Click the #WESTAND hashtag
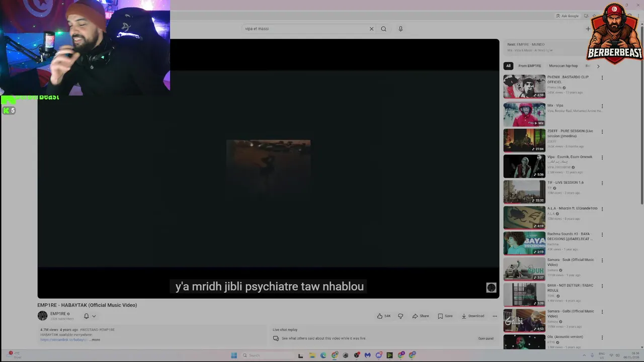Screen dimensions: 644x362 click(x=89, y=330)
